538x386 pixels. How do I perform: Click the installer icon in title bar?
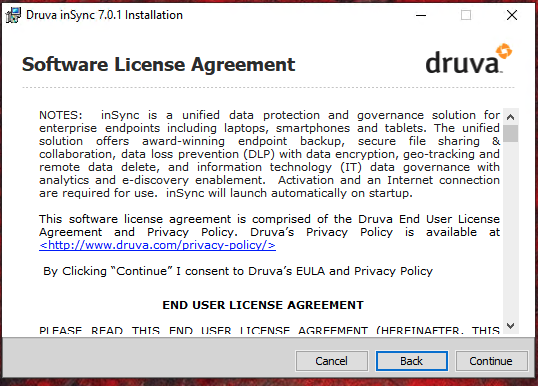(x=13, y=15)
